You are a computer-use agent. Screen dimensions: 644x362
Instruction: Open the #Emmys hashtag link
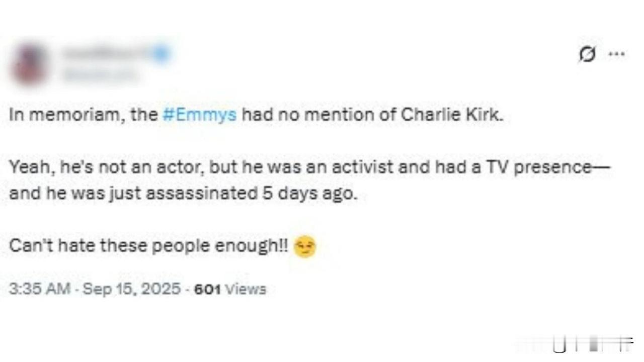pyautogui.click(x=200, y=115)
